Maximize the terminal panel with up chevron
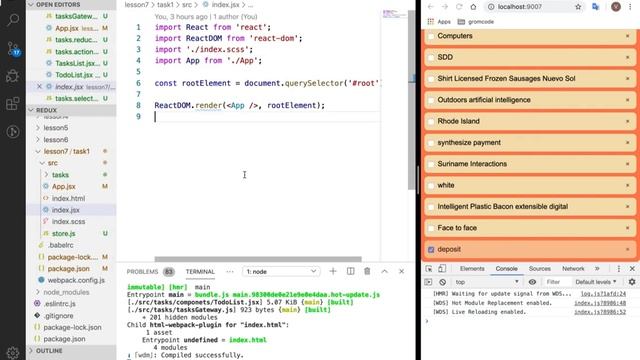 [x=384, y=271]
